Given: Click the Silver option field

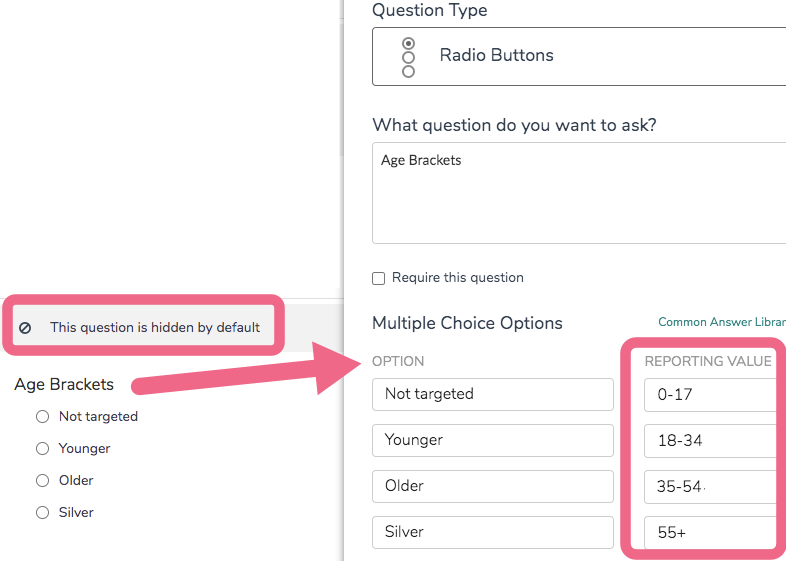Looking at the screenshot, I should pos(492,532).
